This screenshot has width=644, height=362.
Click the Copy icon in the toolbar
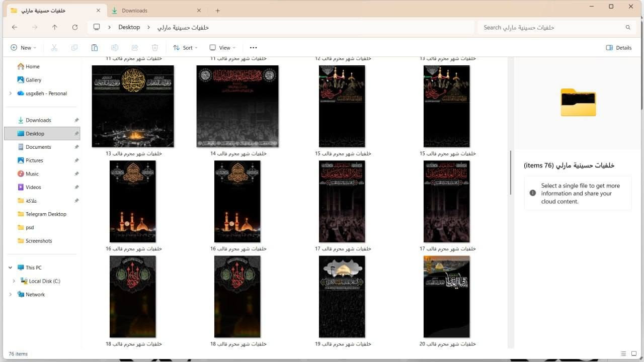click(74, 48)
